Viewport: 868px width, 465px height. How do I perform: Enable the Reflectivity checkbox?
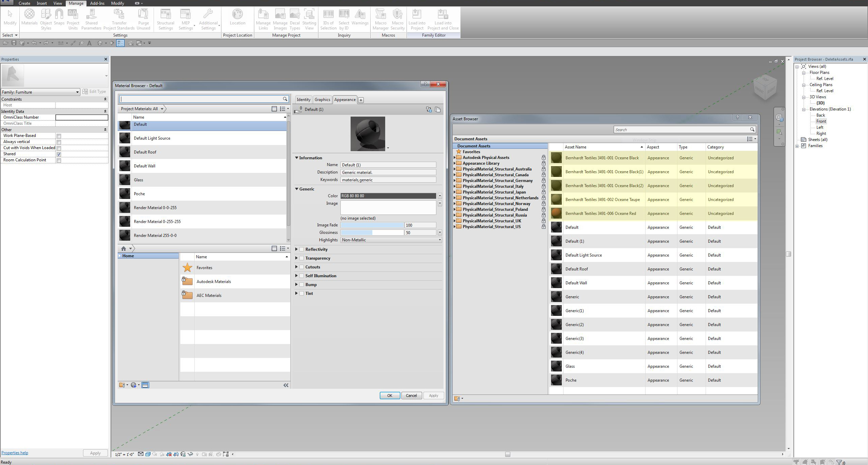click(x=302, y=249)
